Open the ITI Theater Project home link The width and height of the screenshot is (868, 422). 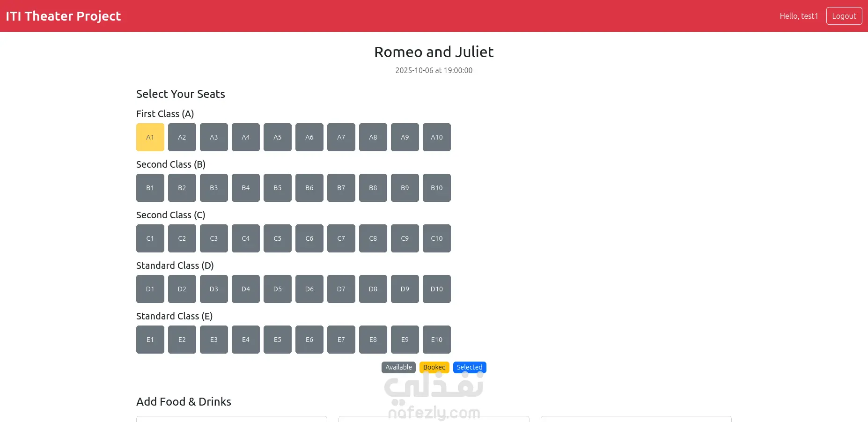coord(63,16)
